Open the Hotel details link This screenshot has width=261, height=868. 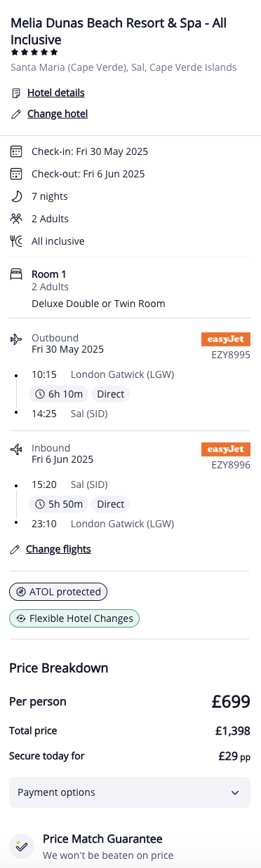(x=56, y=93)
